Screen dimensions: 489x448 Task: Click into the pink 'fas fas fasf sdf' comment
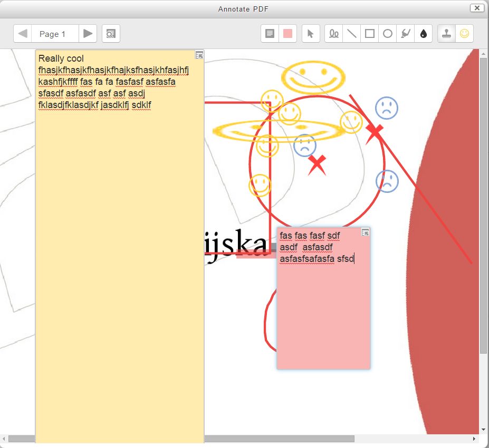(x=323, y=298)
